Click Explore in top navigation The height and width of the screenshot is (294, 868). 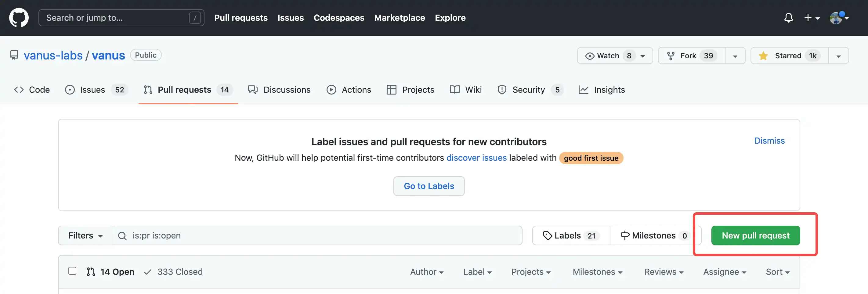[450, 18]
